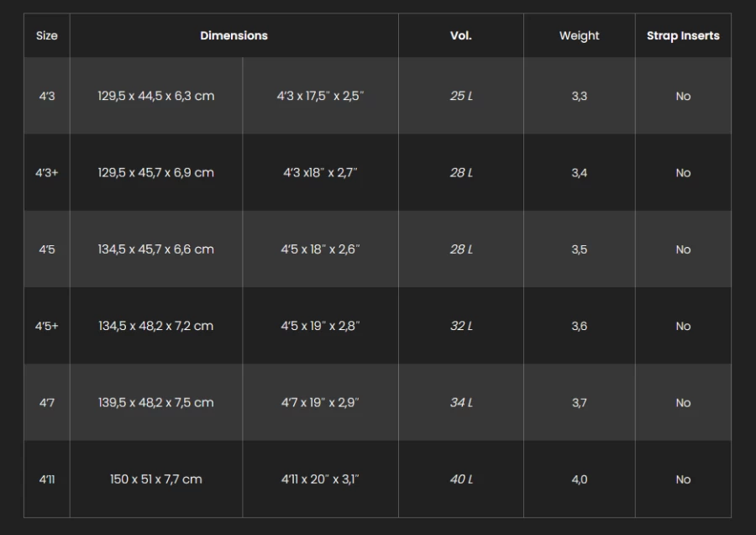The image size is (756, 535).
Task: Select the 4'3+ size cell
Action: 47,173
